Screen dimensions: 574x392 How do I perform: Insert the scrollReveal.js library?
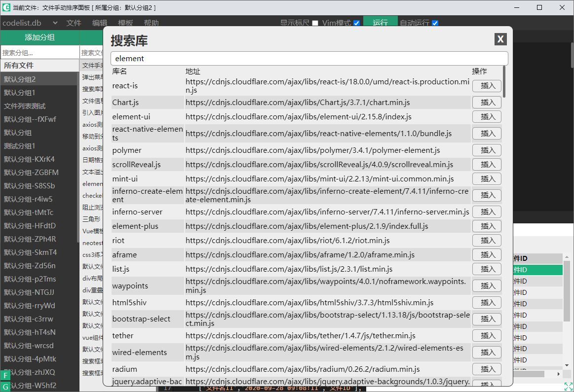click(x=487, y=165)
